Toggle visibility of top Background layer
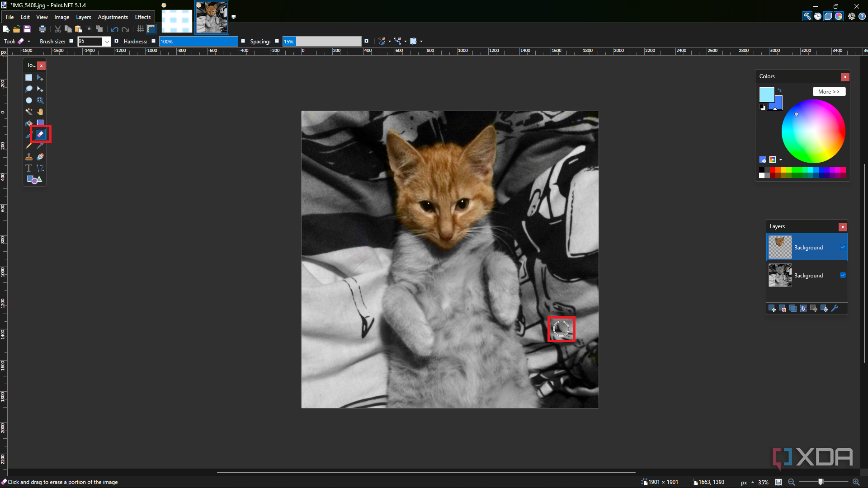868x488 pixels. [843, 247]
